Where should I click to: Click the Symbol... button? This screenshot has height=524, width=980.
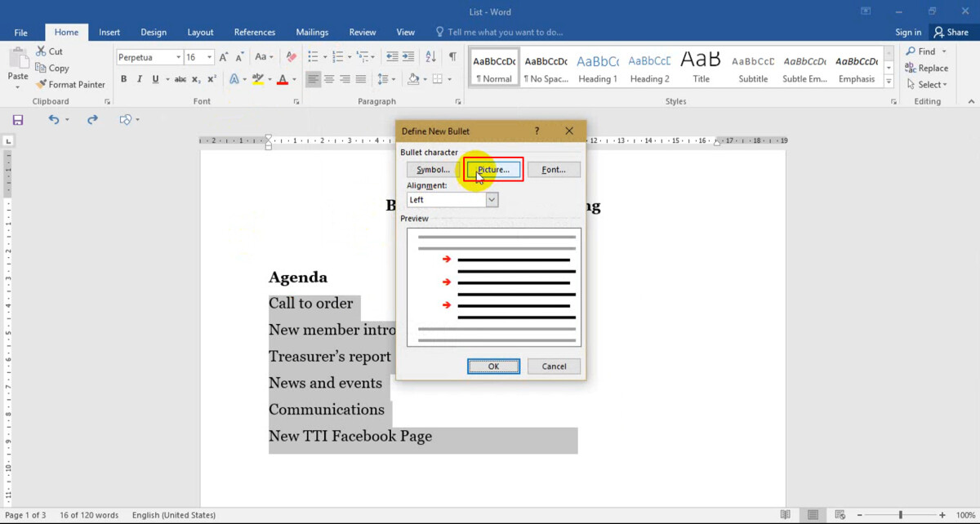tap(432, 170)
